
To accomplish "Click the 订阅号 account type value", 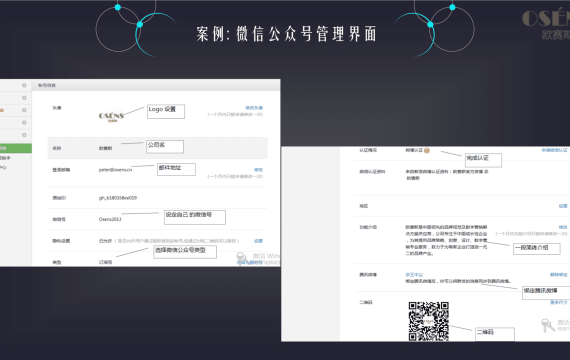I will tap(105, 262).
